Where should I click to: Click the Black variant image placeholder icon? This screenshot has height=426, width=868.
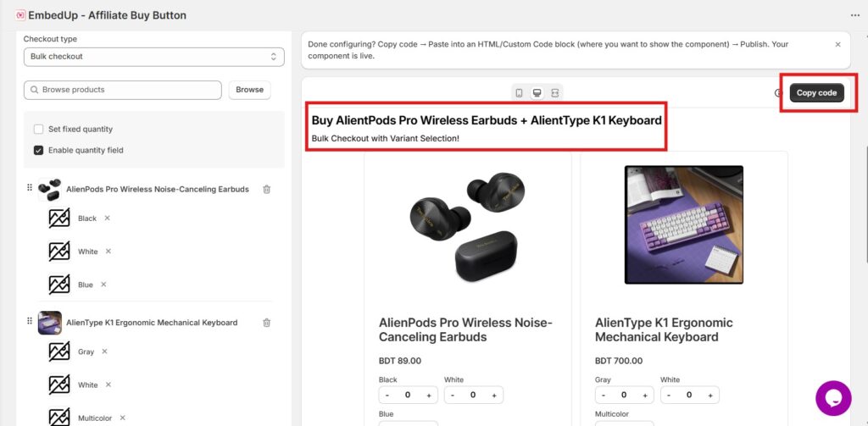pyautogui.click(x=59, y=218)
